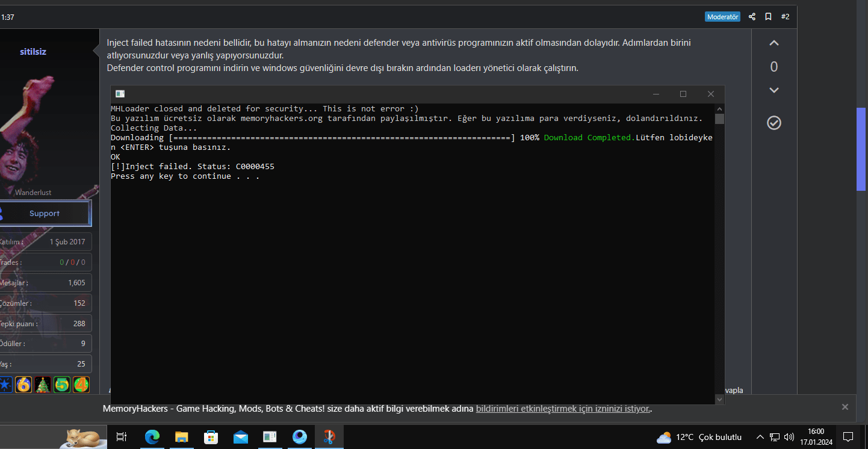Downvote the post with the down chevron
Image resolution: width=868 pixels, height=449 pixels.
click(774, 90)
